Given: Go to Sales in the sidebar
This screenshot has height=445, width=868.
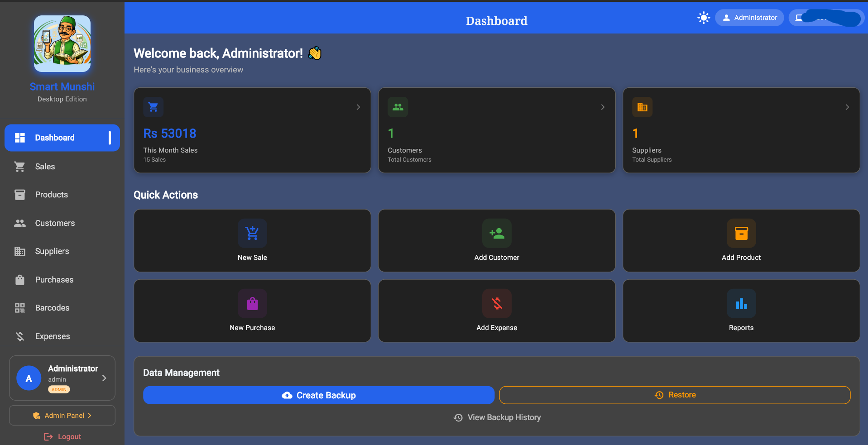Looking at the screenshot, I should (x=62, y=167).
